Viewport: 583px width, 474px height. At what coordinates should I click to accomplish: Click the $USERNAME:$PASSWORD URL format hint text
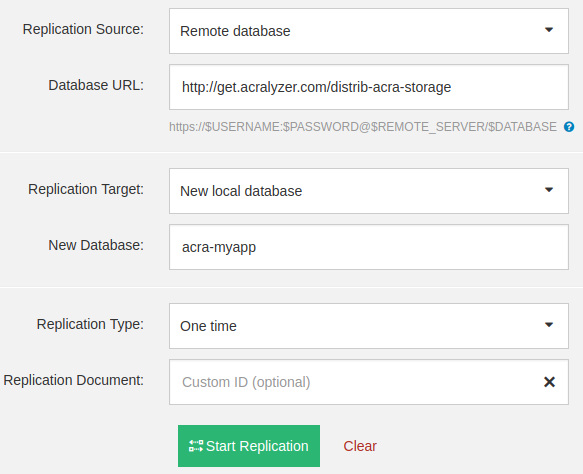tap(363, 127)
